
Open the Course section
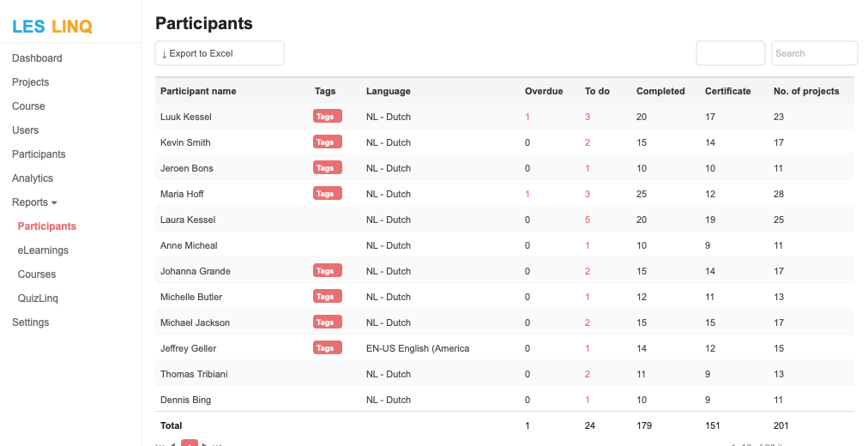(x=28, y=106)
